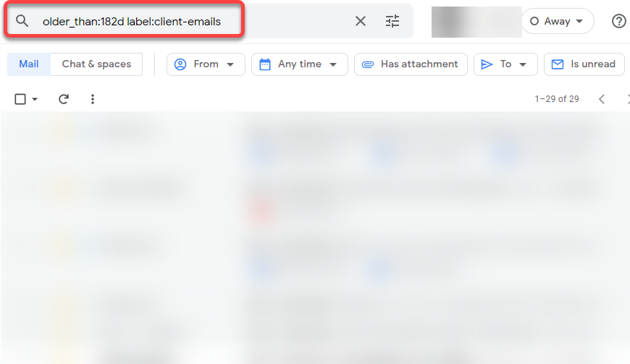Tick the select all checkbox
The width and height of the screenshot is (630, 364).
pos(20,98)
